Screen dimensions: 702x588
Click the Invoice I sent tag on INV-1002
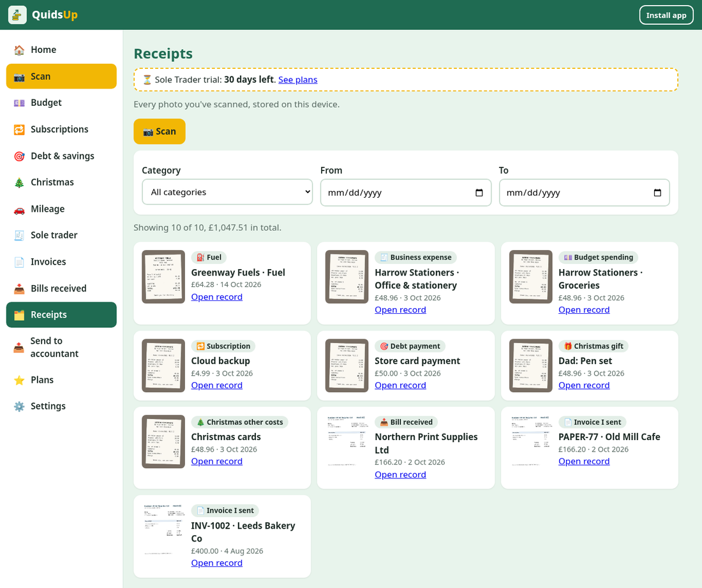pos(225,511)
